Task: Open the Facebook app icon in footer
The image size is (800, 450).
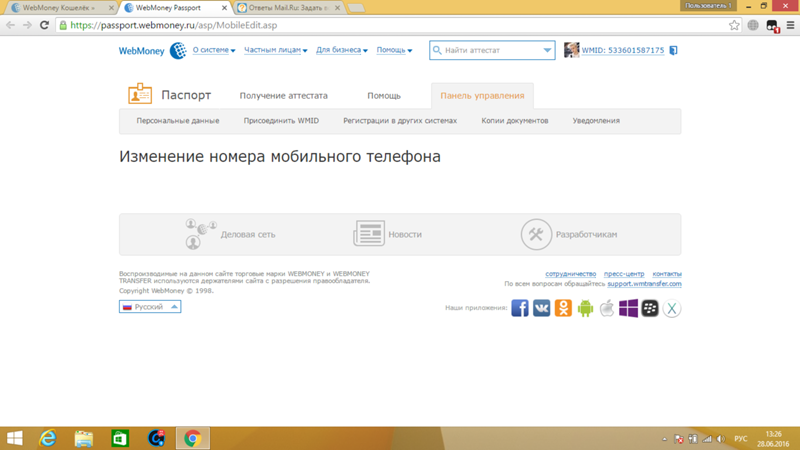Action: pos(520,308)
